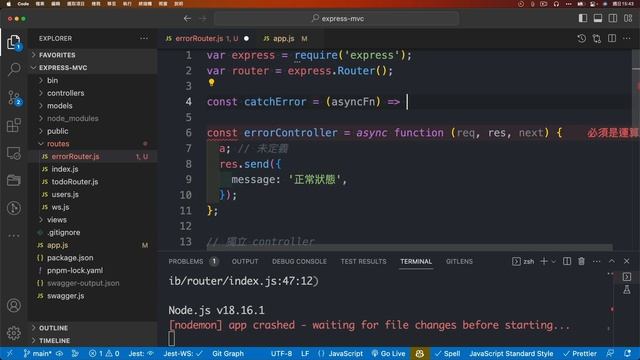
Task: Open the Manage settings gear
Action: pyautogui.click(x=14, y=333)
